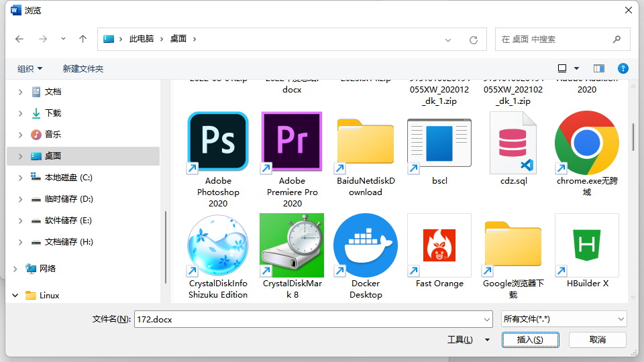This screenshot has width=644, height=362.
Task: Open 下载 in the navigation pane
Action: point(53,113)
